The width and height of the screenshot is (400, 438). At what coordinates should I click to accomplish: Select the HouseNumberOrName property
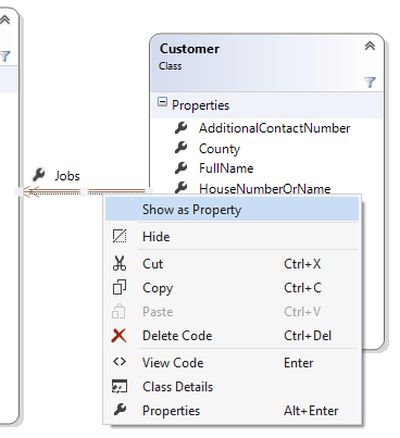[265, 189]
